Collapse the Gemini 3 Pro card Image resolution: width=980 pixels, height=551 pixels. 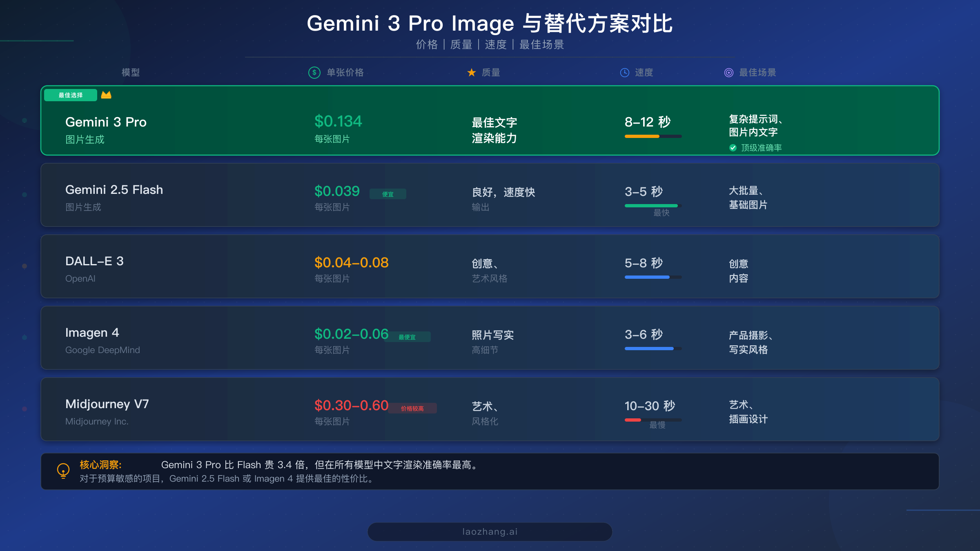490,120
